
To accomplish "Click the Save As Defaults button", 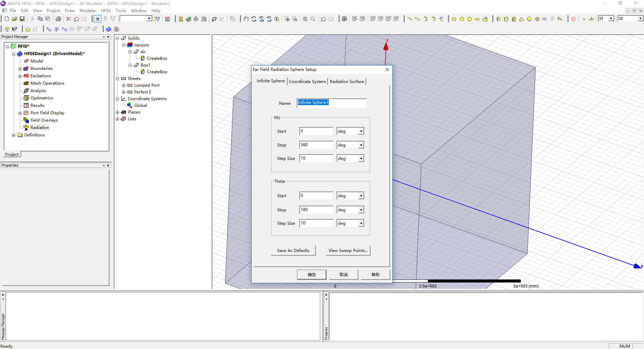I will coord(293,251).
